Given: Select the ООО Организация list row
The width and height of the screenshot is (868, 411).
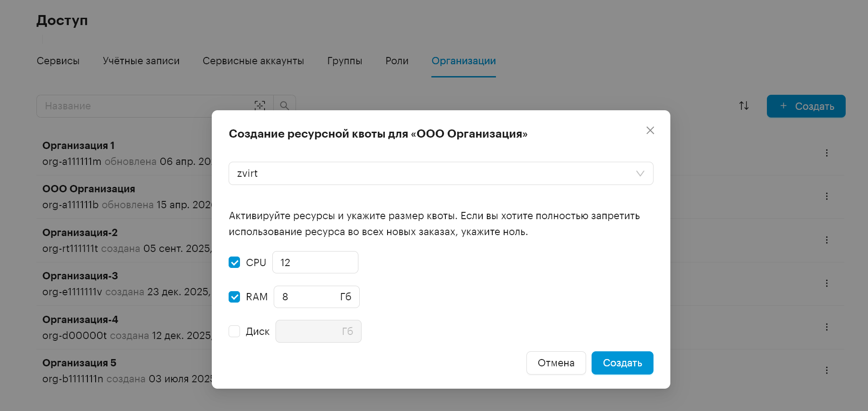Looking at the screenshot, I should (x=440, y=197).
